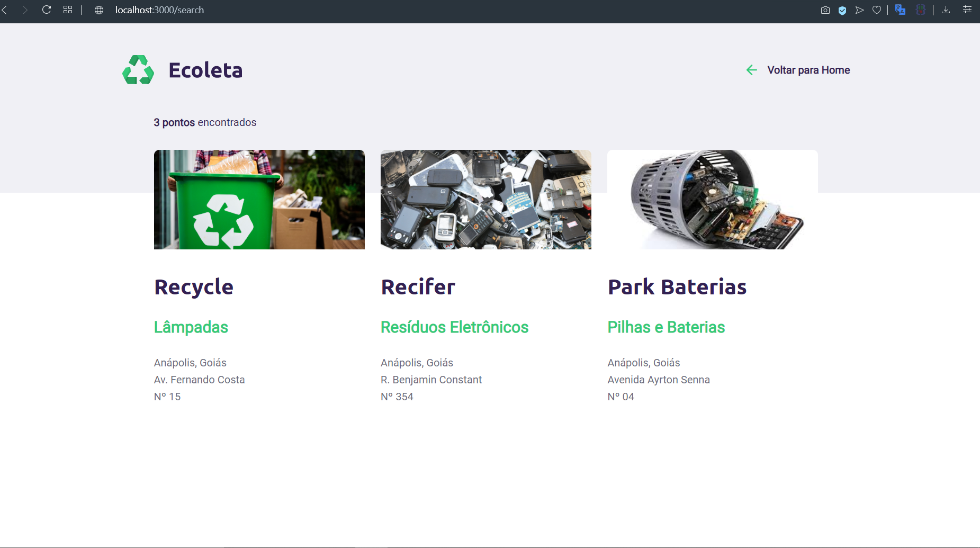The width and height of the screenshot is (980, 548).
Task: Take a snapshot with camera icon
Action: click(825, 10)
